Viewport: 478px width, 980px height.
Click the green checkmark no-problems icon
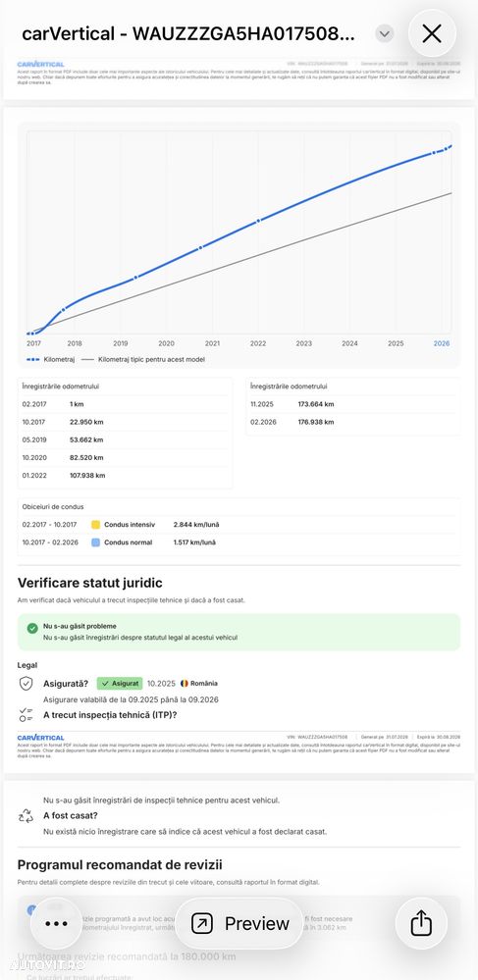[x=32, y=628]
